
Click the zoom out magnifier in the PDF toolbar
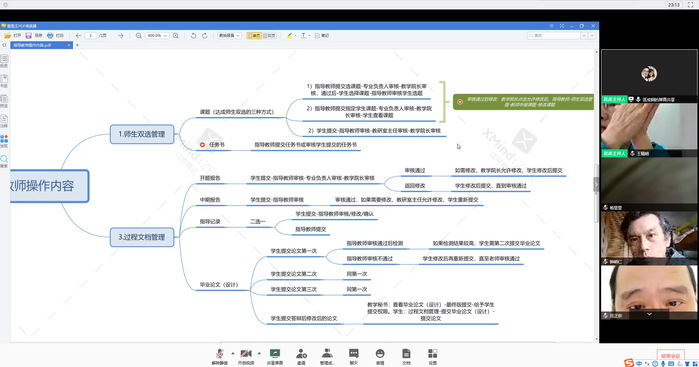tap(139, 35)
